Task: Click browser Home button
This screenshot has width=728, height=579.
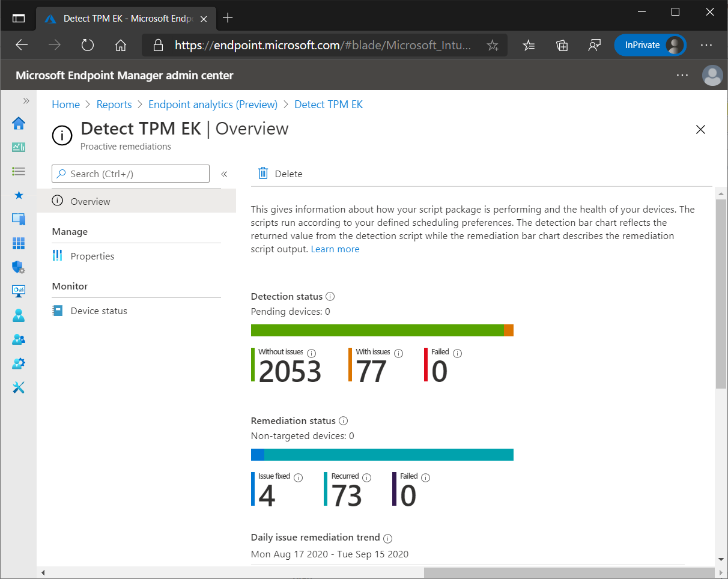Action: coord(121,45)
